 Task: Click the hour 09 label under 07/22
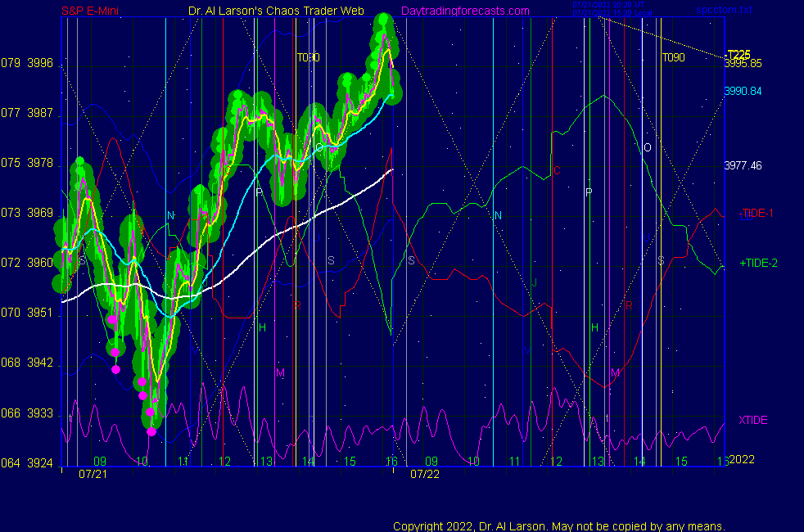[431, 462]
